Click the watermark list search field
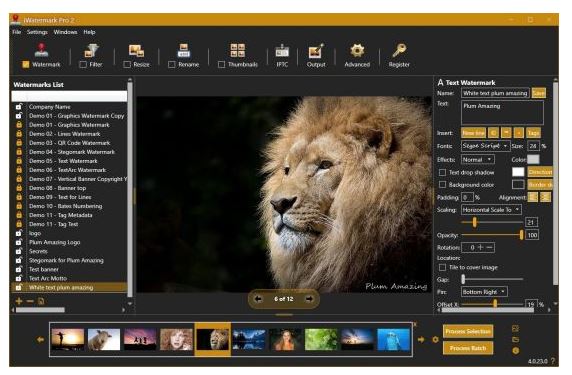The height and width of the screenshot is (375, 572). point(69,96)
